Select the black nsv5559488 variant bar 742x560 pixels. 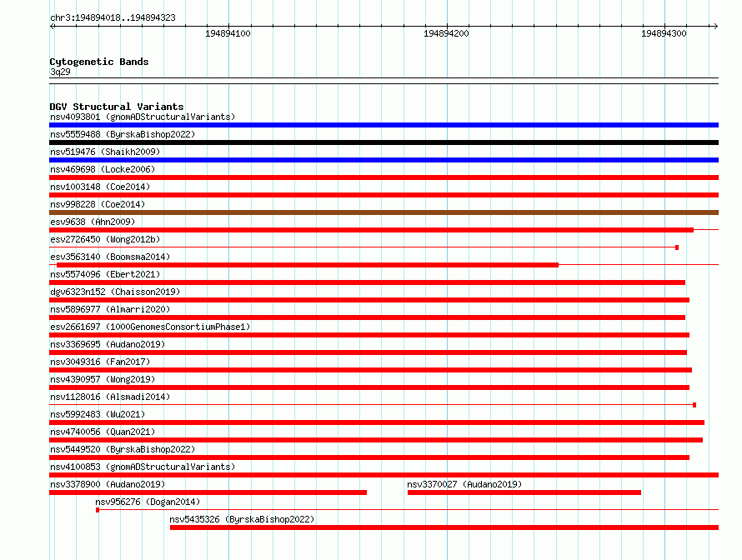tap(384, 142)
